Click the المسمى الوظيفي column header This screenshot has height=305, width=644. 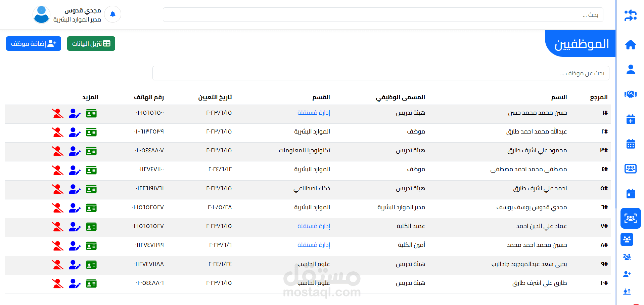click(400, 98)
